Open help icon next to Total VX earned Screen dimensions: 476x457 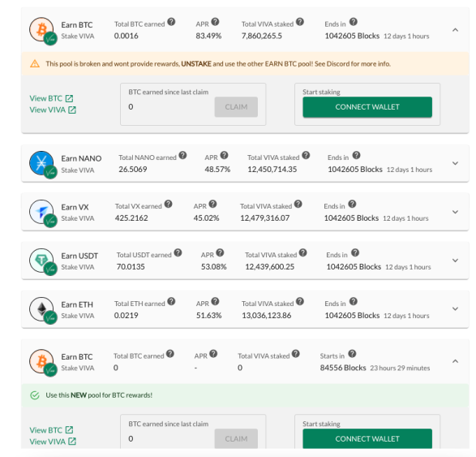coord(168,204)
